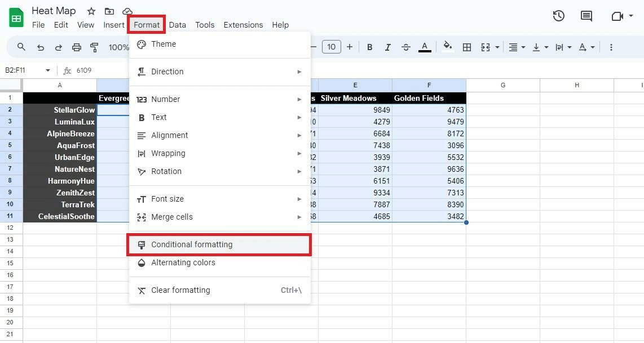This screenshot has height=343, width=644.
Task: Choose Theme from Format menu
Action: click(220, 44)
